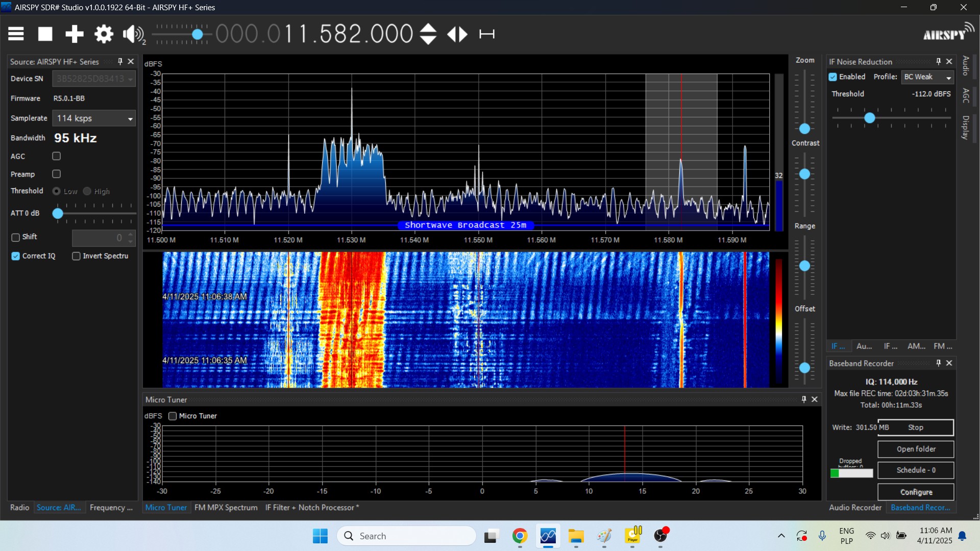Click the Open folder button
980x551 pixels.
(x=916, y=449)
